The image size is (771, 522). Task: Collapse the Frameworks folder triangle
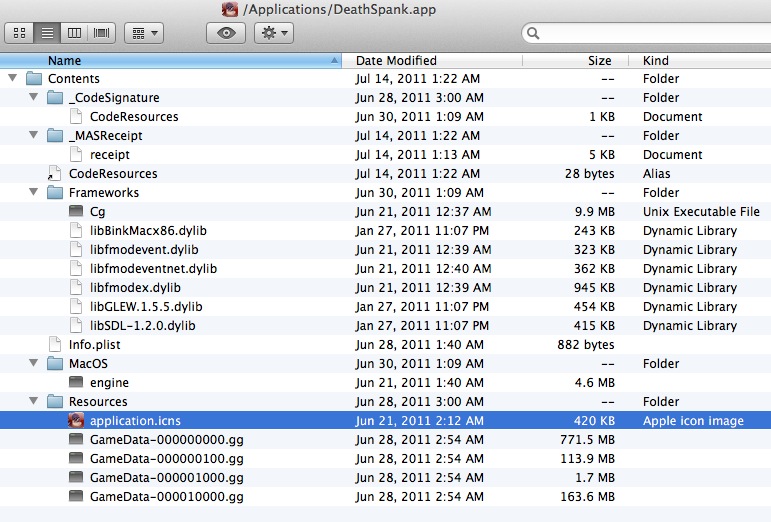tap(33, 192)
